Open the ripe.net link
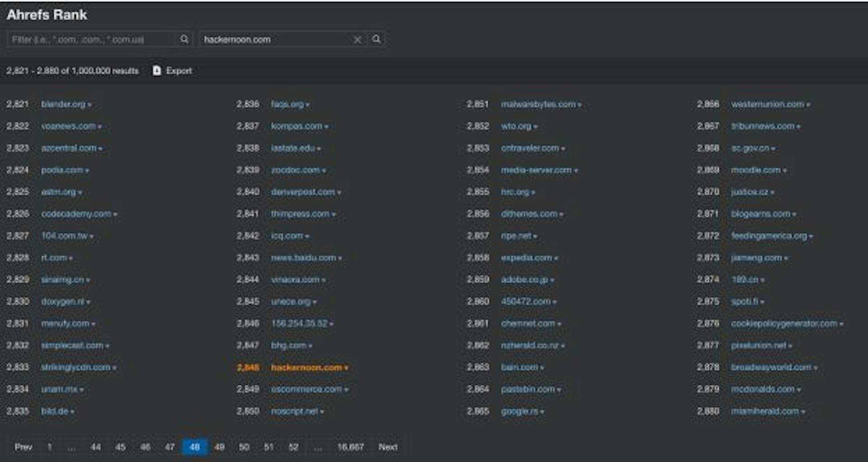This screenshot has width=868, height=462. coord(516,236)
